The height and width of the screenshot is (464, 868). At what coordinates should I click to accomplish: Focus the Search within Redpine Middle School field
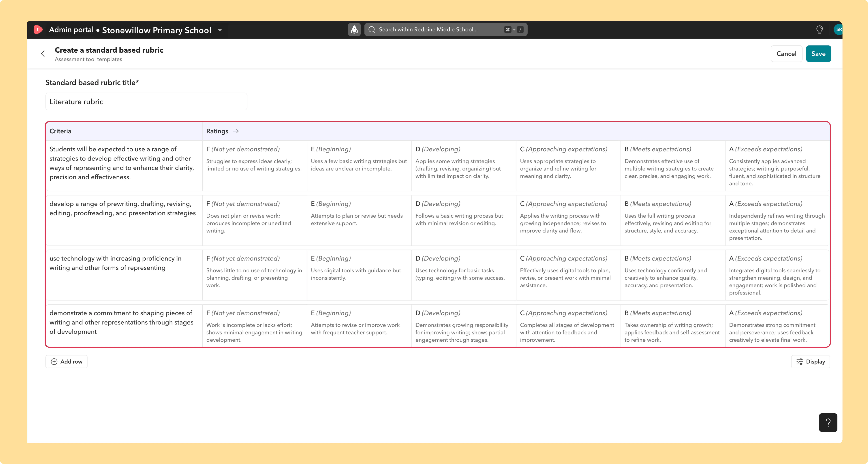446,30
